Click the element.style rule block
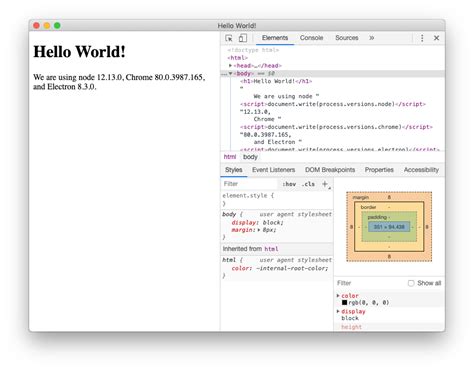474x370 pixels. (x=277, y=199)
